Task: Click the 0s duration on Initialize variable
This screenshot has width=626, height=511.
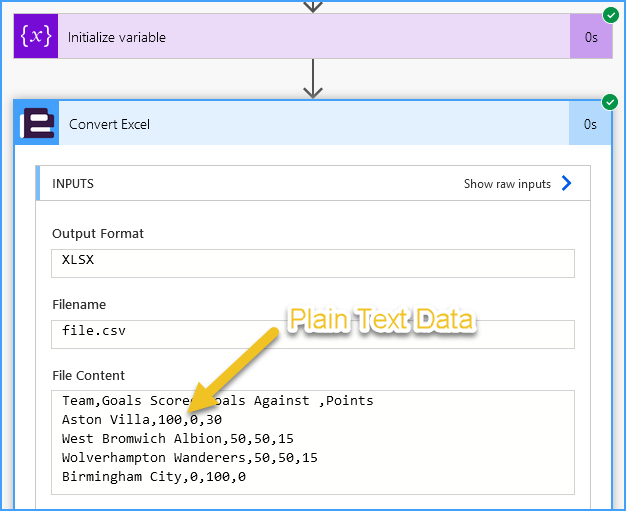Action: pyautogui.click(x=591, y=37)
